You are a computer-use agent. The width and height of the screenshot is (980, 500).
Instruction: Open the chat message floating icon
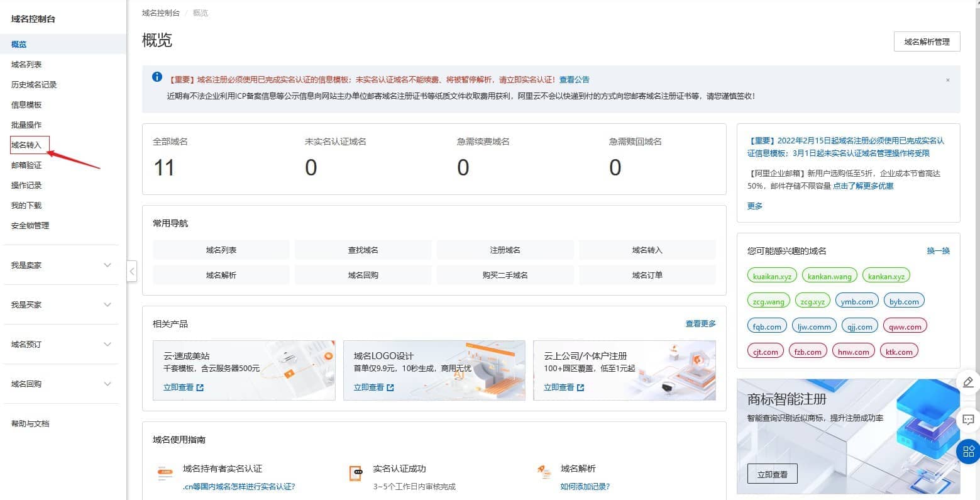(968, 419)
